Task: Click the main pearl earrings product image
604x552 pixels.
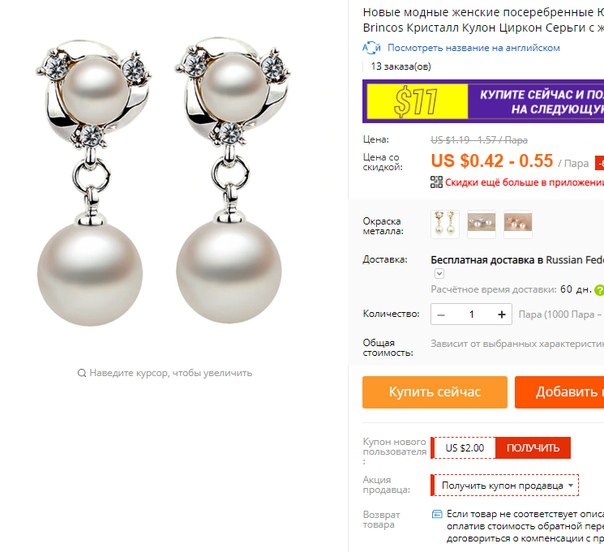Action: (x=164, y=181)
